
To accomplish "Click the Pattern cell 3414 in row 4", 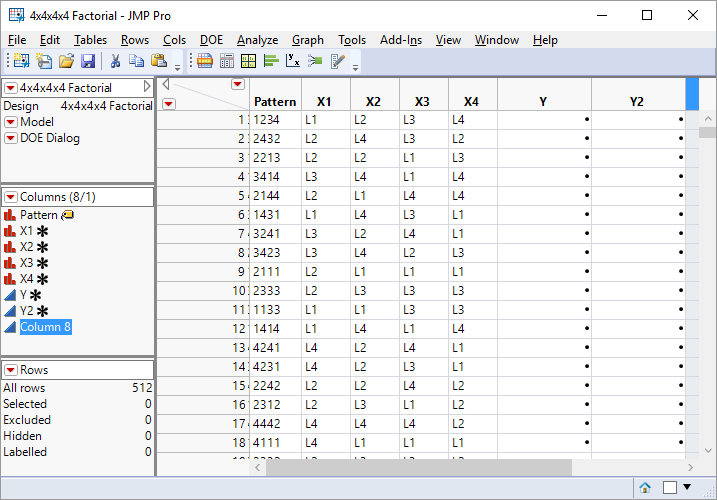I will tap(275, 177).
